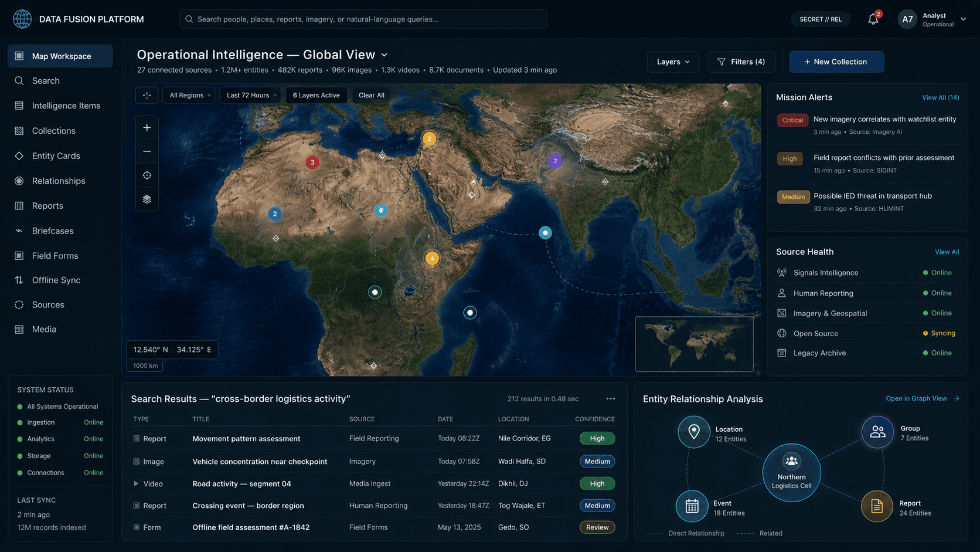Zoom in on the map with plus button

(147, 127)
